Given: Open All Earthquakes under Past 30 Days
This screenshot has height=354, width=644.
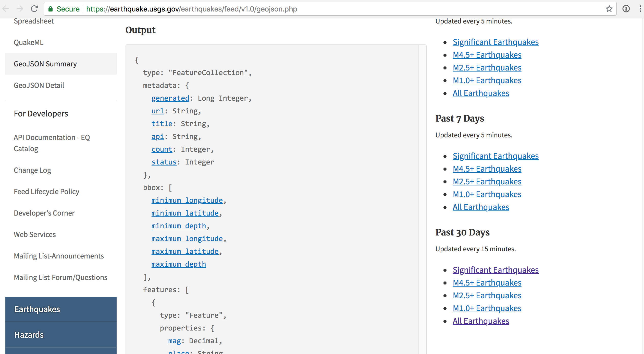Looking at the screenshot, I should click(x=481, y=321).
